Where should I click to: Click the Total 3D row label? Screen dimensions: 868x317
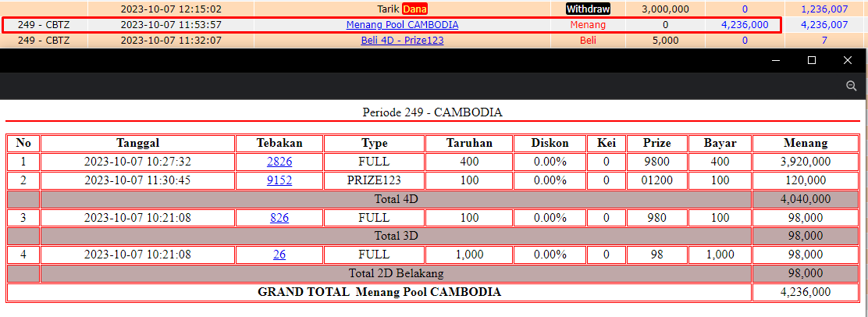coord(396,236)
